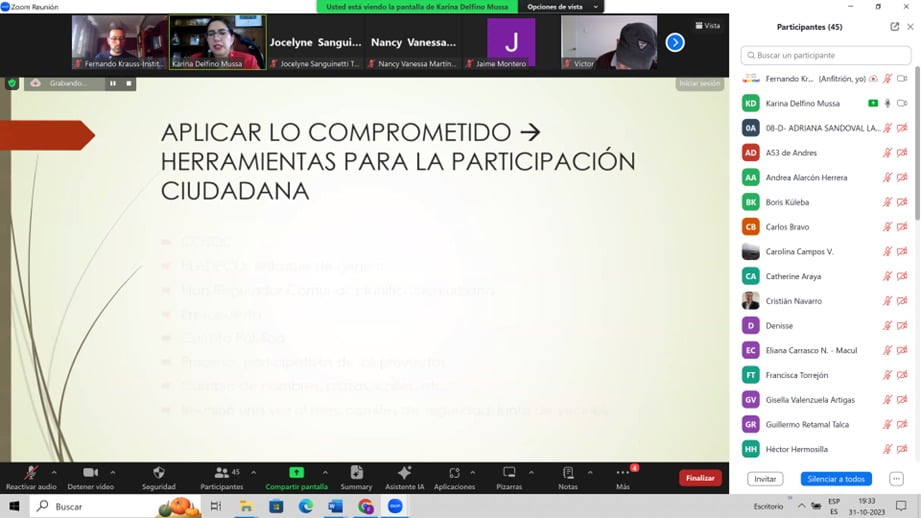This screenshot has height=518, width=921.
Task: Open the Pizarras whiteboard item
Action: point(509,473)
